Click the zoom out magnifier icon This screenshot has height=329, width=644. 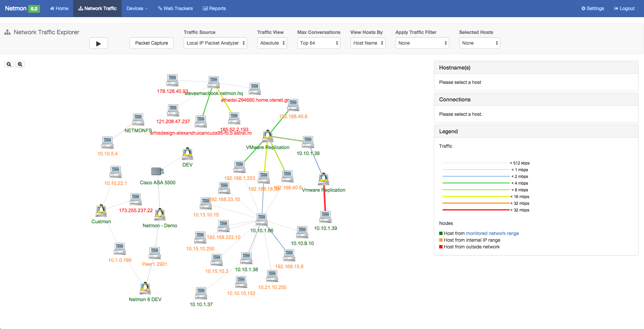tap(9, 64)
